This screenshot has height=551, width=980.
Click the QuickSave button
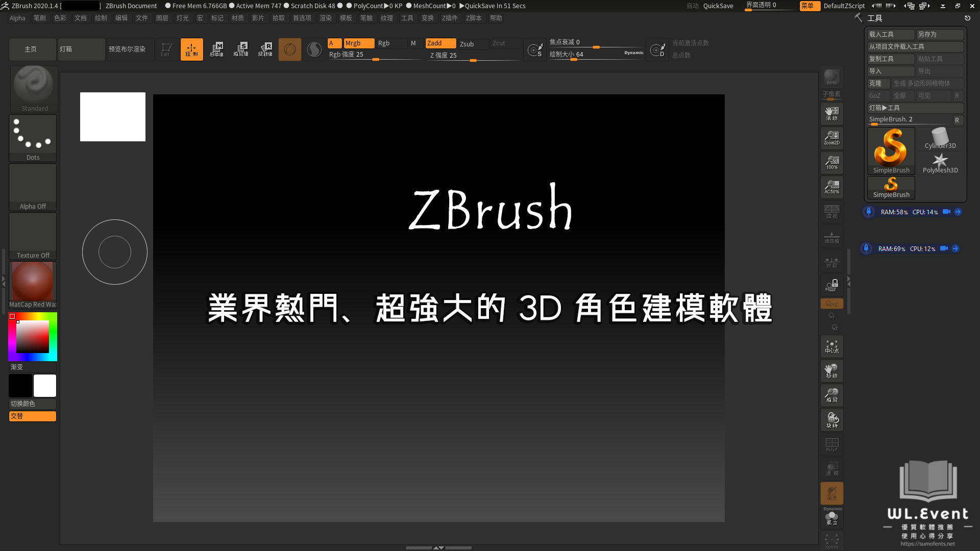click(718, 6)
